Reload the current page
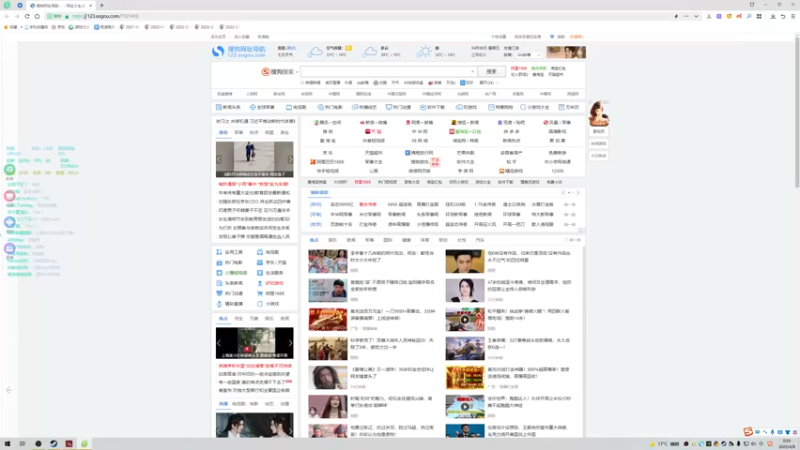The height and width of the screenshot is (450, 800). point(27,16)
